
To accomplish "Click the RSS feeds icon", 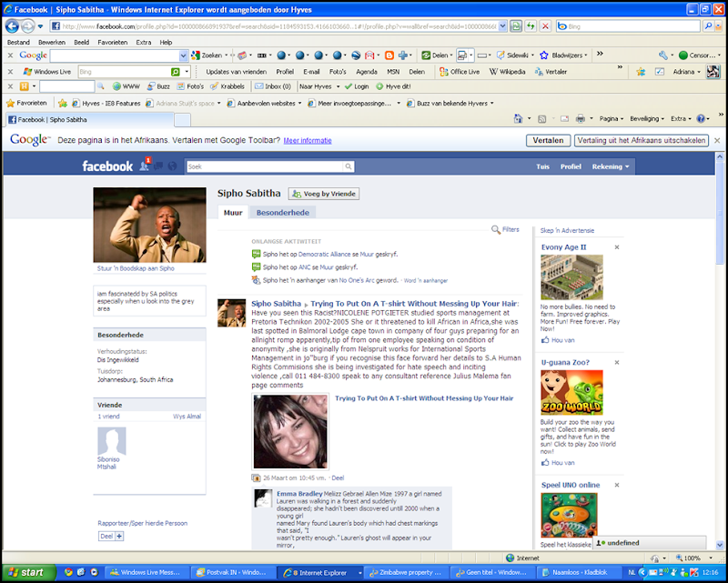I will [541, 119].
